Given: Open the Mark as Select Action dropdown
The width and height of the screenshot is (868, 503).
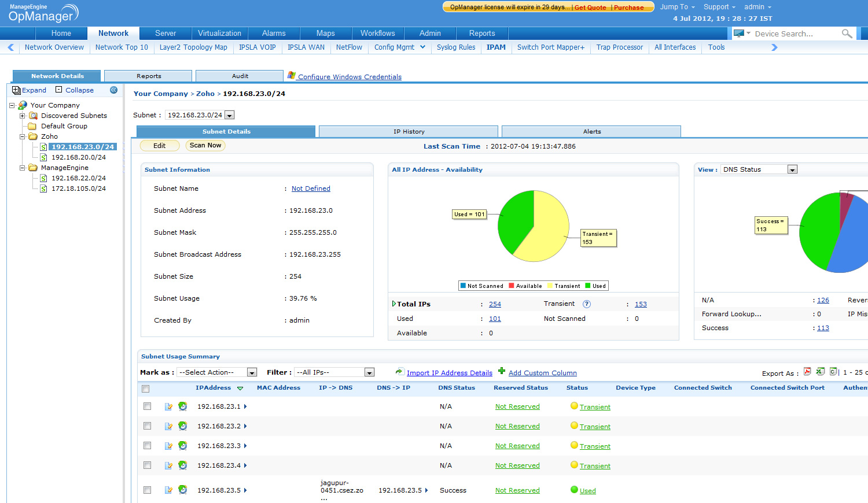Looking at the screenshot, I should pos(217,372).
